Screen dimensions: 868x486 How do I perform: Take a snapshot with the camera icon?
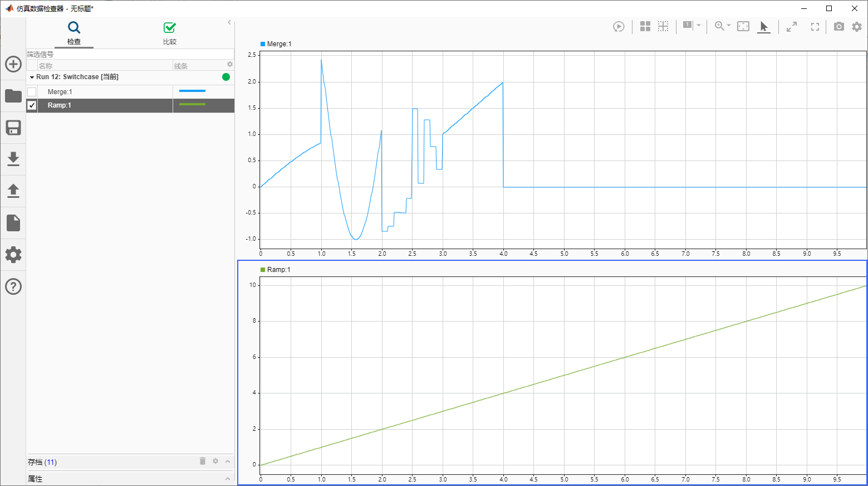pyautogui.click(x=838, y=26)
